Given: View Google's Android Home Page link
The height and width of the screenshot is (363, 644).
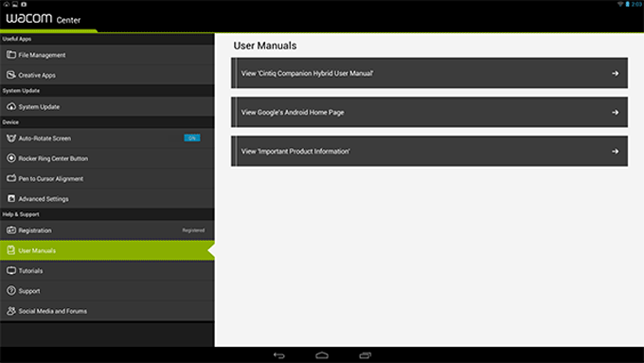Looking at the screenshot, I should [429, 112].
